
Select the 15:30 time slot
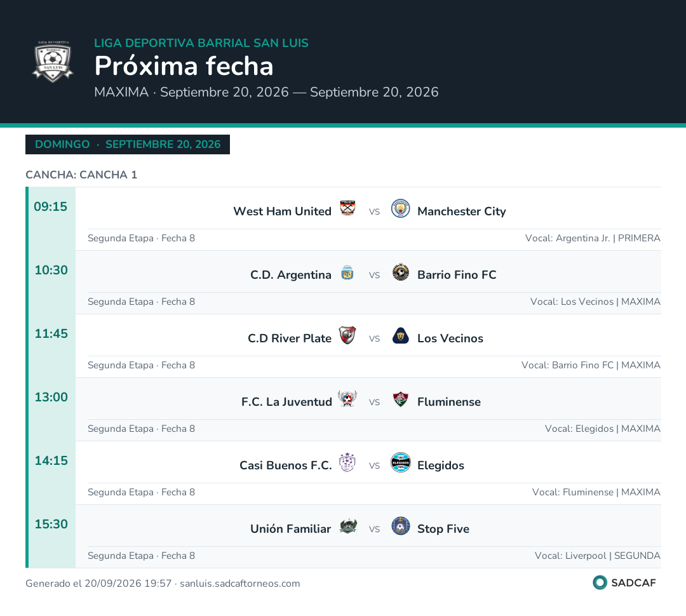(x=51, y=524)
